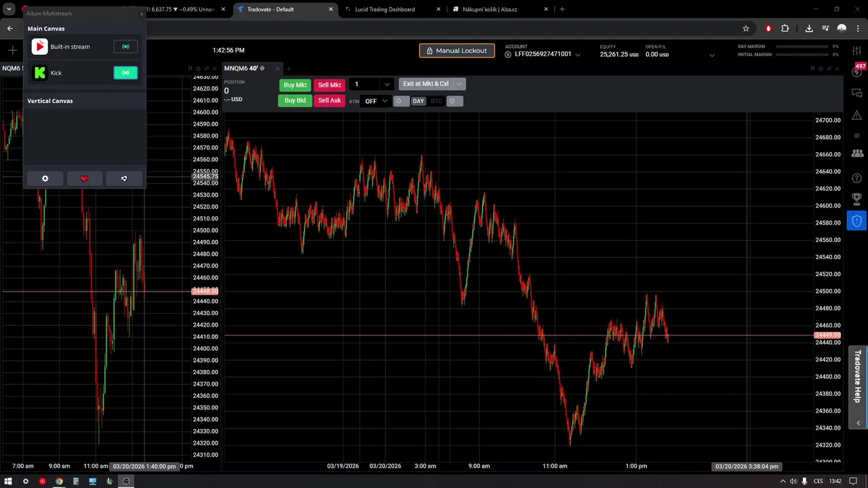Open settings gear of right chart module header
Image resolution: width=868 pixels, height=488 pixels.
click(x=821, y=68)
